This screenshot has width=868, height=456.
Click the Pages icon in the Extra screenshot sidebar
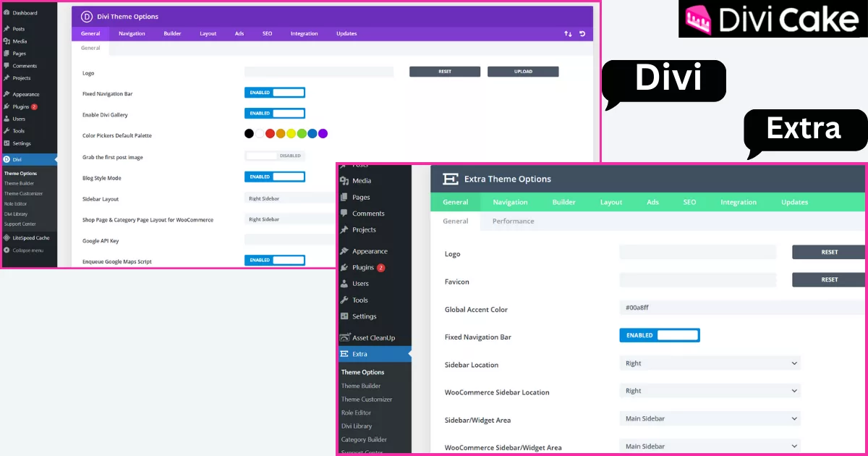coord(344,197)
